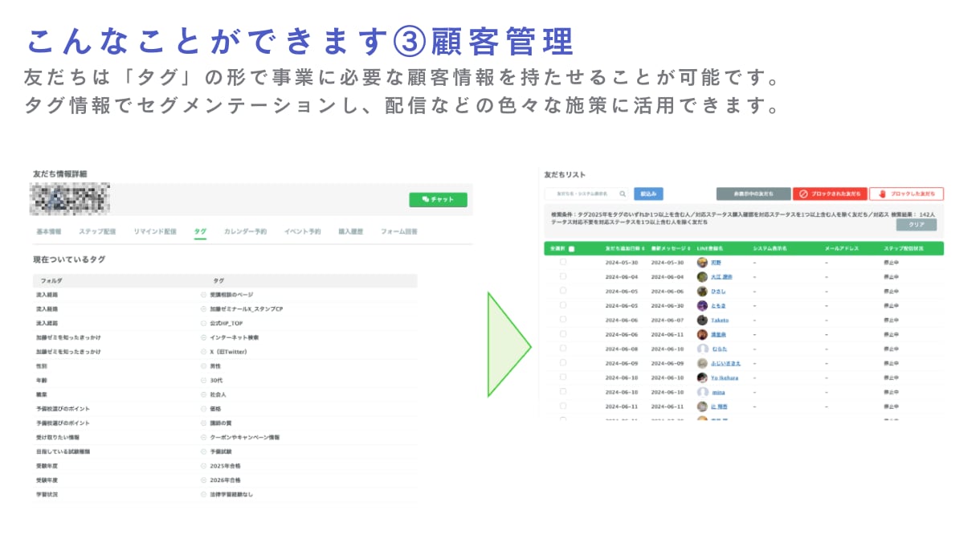Sort by 最新メッセージ column header
This screenshot has width=980, height=551.
(672, 249)
